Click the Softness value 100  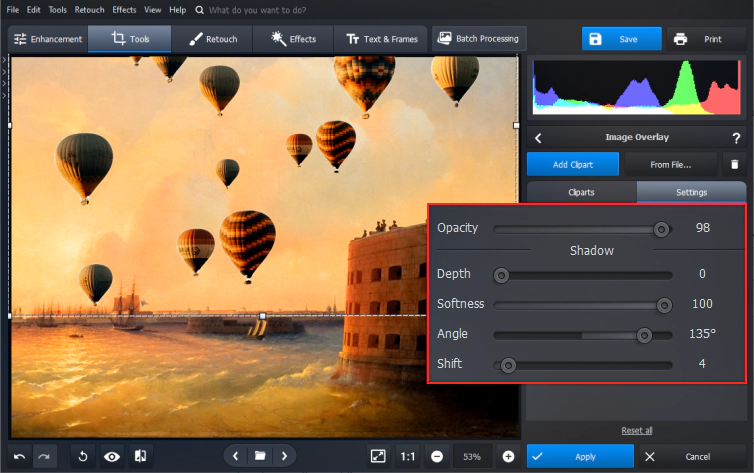tap(702, 304)
